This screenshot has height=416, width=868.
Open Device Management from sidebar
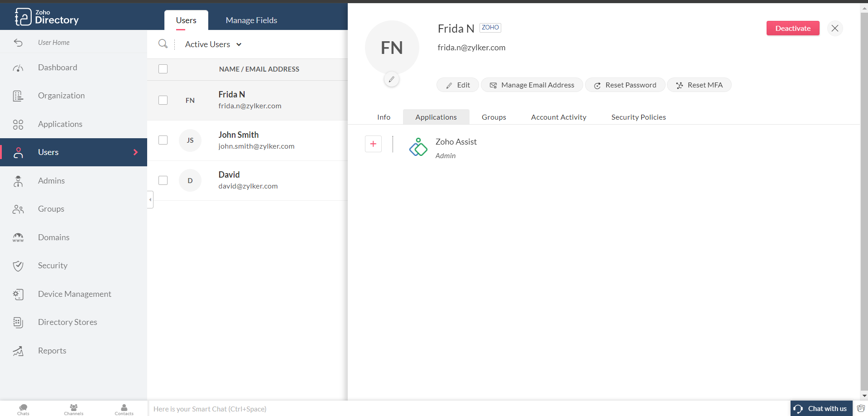pyautogui.click(x=74, y=294)
